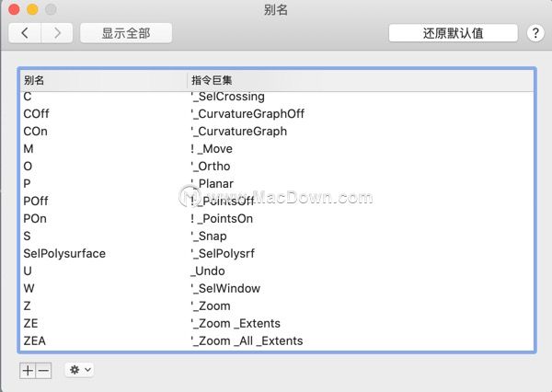Click the '_CurvatureGraph macro for COn
This screenshot has height=392, width=552.
click(238, 132)
